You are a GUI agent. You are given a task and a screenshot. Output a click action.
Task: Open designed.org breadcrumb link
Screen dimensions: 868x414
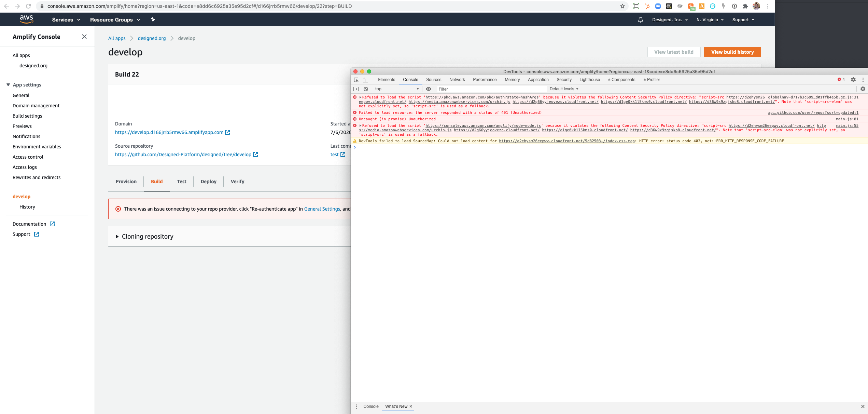(152, 38)
